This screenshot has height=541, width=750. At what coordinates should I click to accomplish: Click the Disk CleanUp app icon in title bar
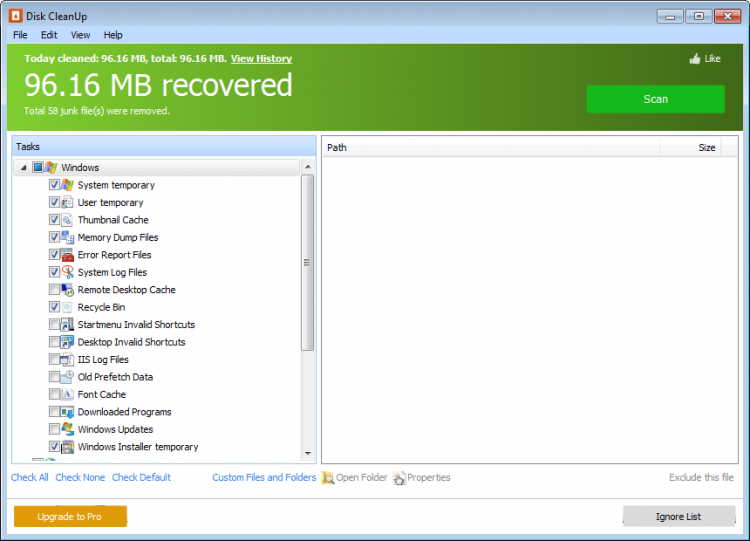pos(15,16)
